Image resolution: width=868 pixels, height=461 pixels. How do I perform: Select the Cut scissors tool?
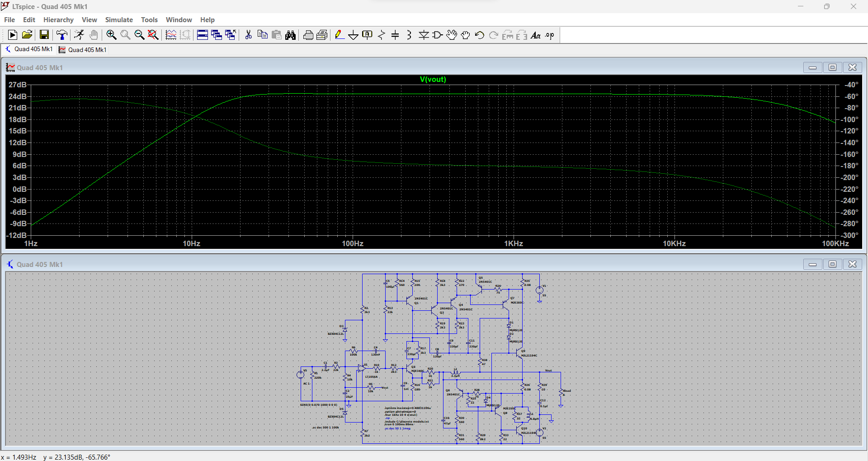click(248, 35)
